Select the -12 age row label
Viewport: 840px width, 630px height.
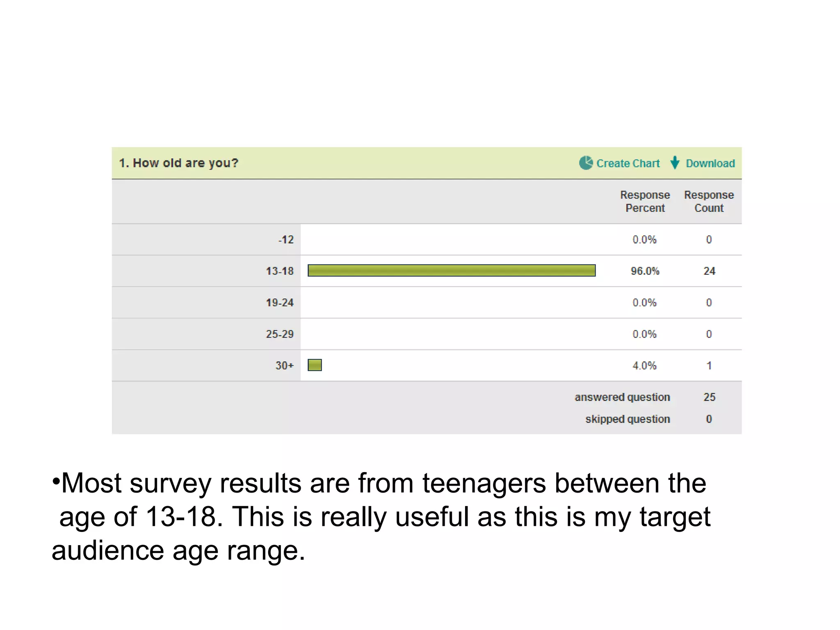(x=286, y=240)
